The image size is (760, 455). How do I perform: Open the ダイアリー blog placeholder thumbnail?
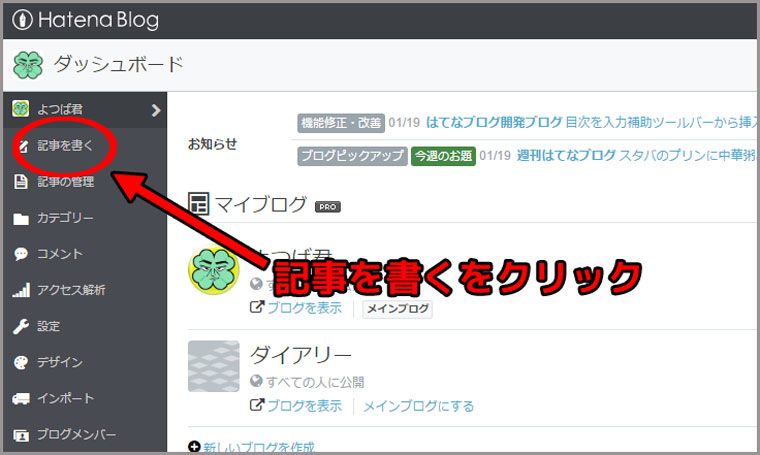[214, 366]
